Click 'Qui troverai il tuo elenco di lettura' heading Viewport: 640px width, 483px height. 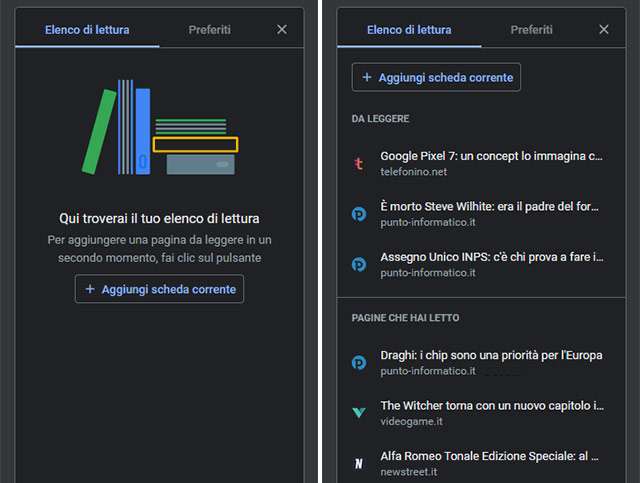point(159,218)
